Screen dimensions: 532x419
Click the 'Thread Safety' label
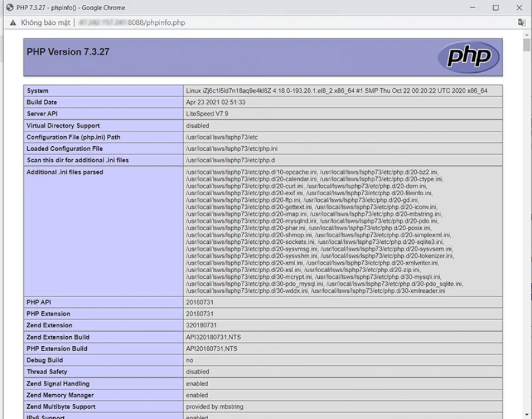[47, 372]
